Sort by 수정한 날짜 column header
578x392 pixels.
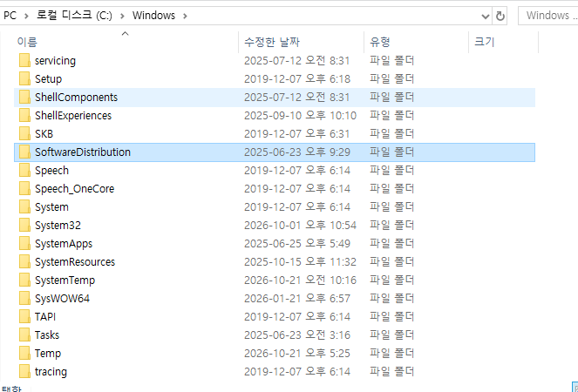pyautogui.click(x=301, y=42)
